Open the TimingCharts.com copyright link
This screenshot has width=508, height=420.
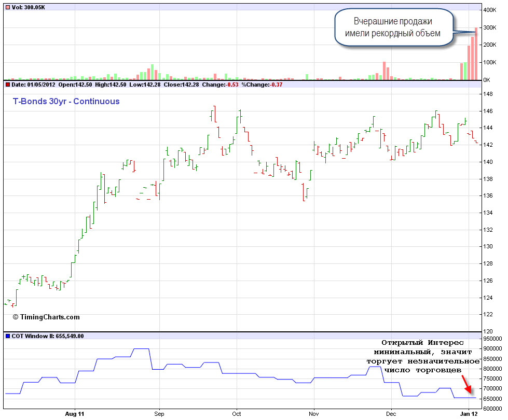tap(46, 317)
